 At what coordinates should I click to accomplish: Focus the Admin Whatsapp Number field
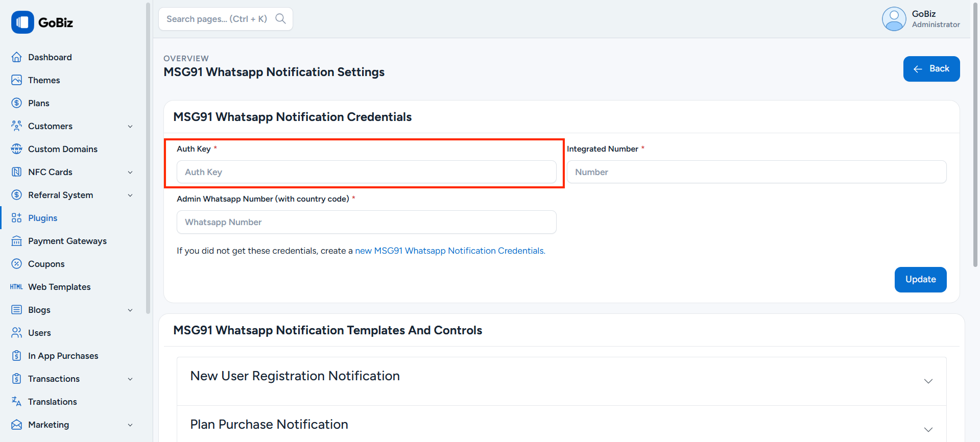point(366,222)
